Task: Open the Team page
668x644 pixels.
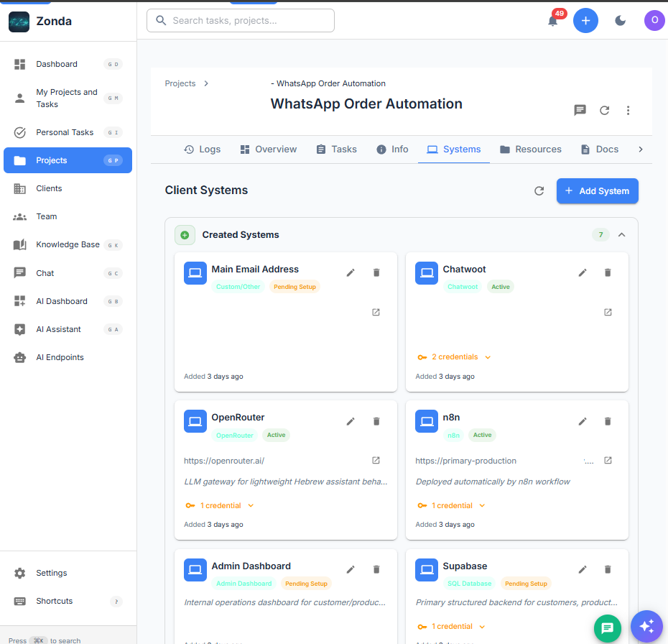Action: click(68, 216)
